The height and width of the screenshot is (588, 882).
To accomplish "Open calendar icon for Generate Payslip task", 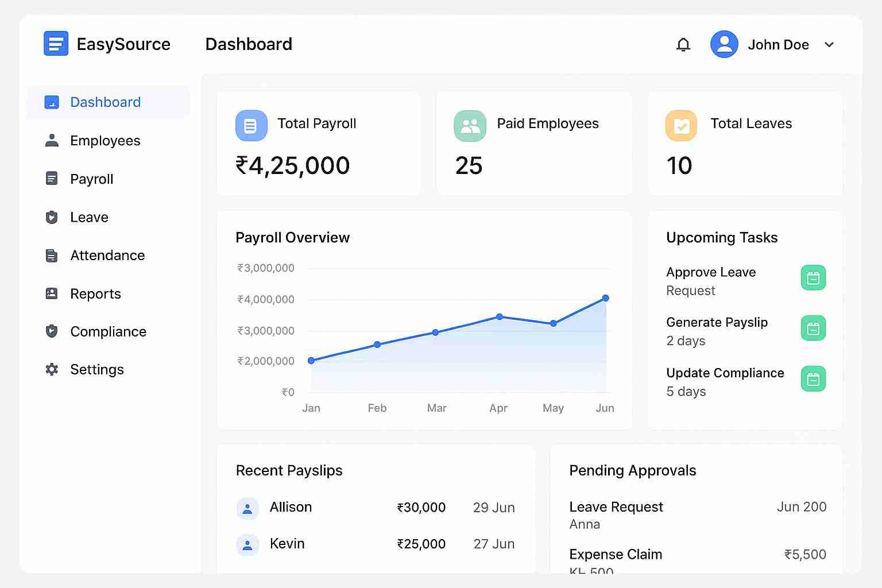I will coord(813,328).
